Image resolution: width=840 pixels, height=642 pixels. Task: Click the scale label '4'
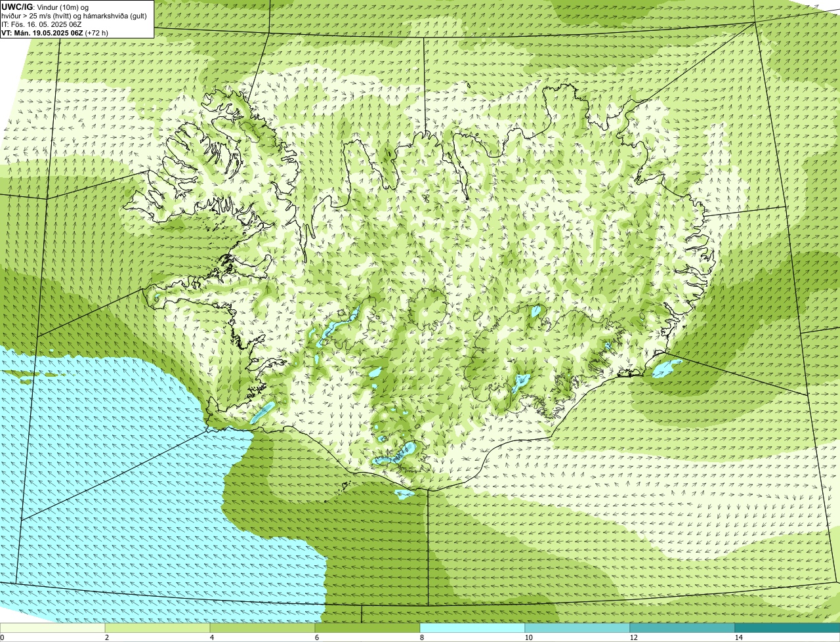coord(211,637)
